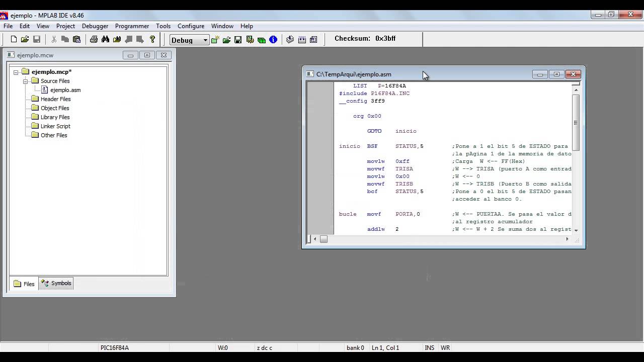Image resolution: width=644 pixels, height=362 pixels.
Task: Select the Library Files folder
Action: pyautogui.click(x=55, y=117)
